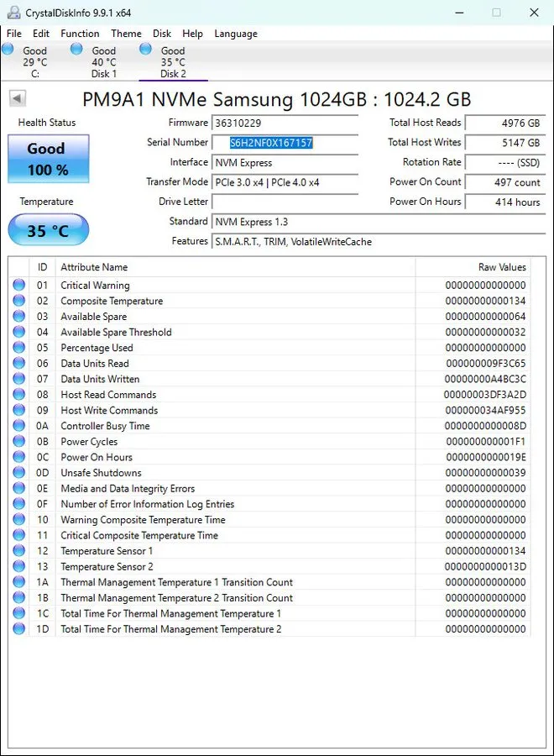Click the Interface NVM Express field
Screen dimensions: 554x756
[285, 162]
